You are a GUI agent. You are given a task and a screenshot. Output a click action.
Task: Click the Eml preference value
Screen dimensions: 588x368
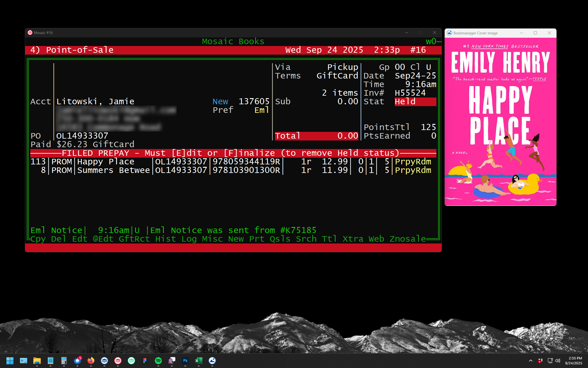262,110
